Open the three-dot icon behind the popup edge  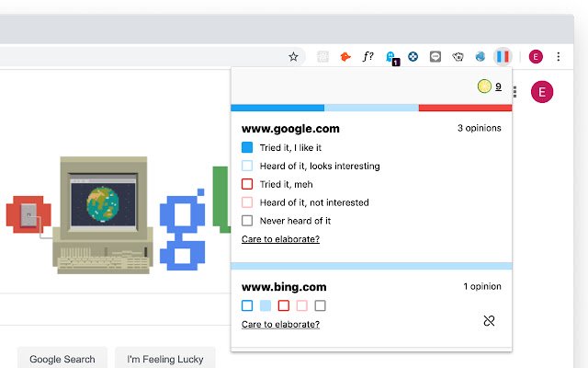pos(514,92)
